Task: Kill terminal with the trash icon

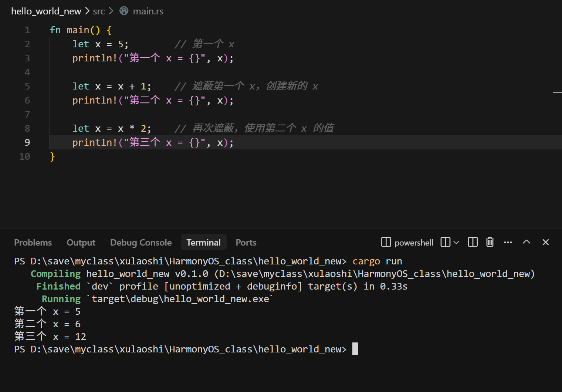Action: tap(490, 242)
